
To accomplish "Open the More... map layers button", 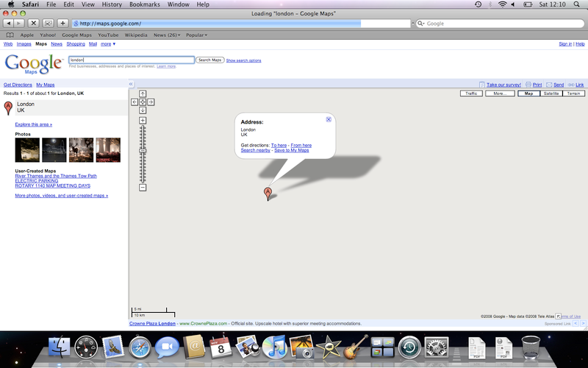I will pos(500,93).
